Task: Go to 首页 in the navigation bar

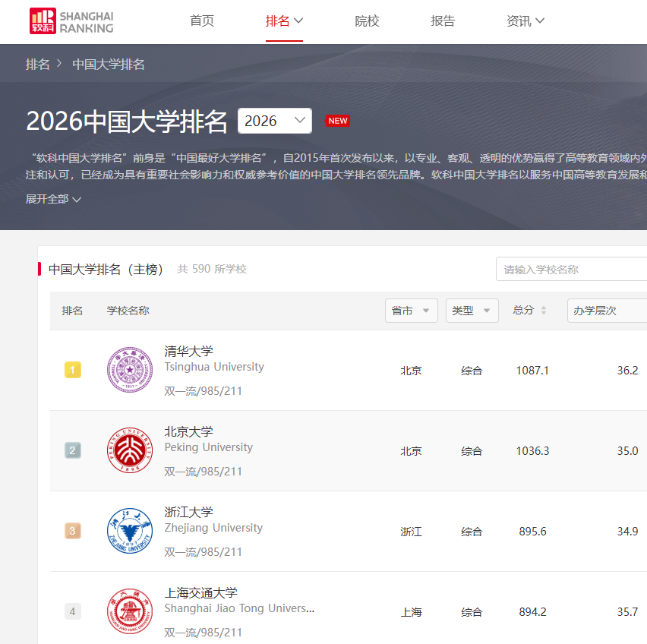Action: click(202, 21)
